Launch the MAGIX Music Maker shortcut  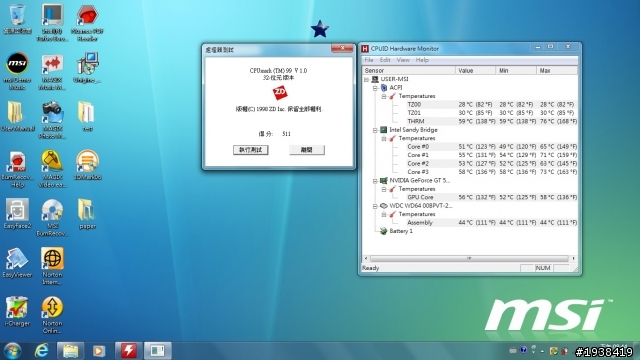52,71
